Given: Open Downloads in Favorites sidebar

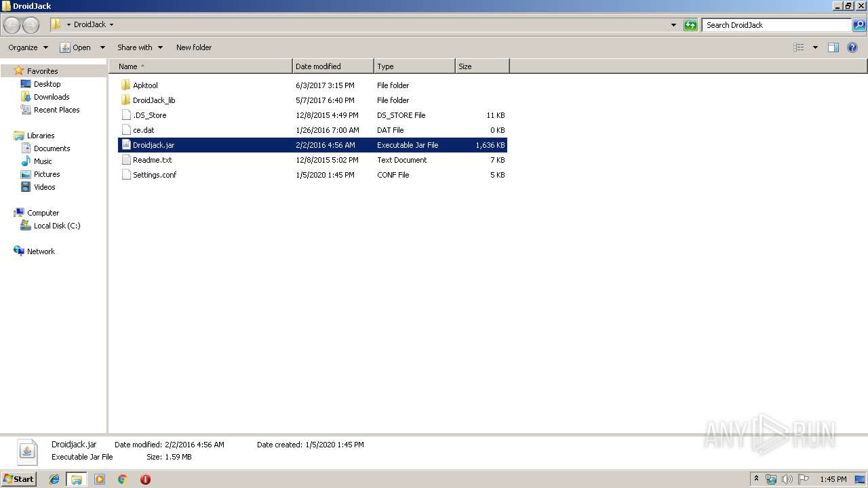Looking at the screenshot, I should point(52,97).
